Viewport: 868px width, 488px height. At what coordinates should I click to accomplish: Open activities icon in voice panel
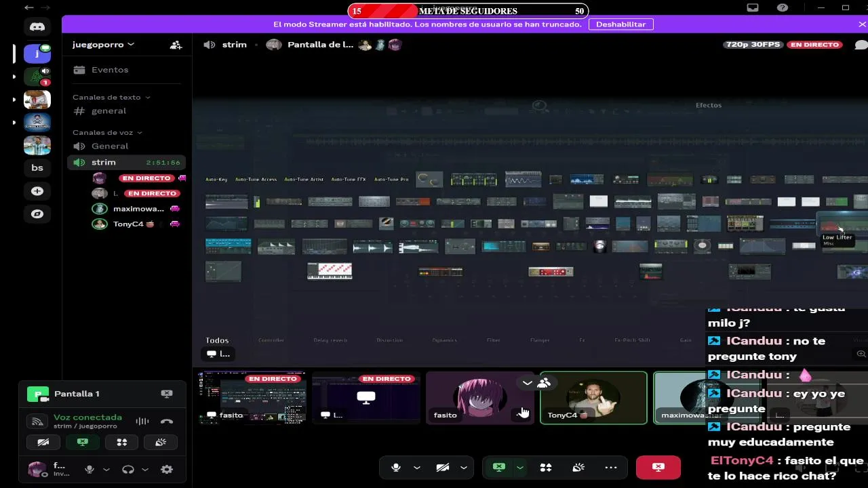tap(122, 442)
